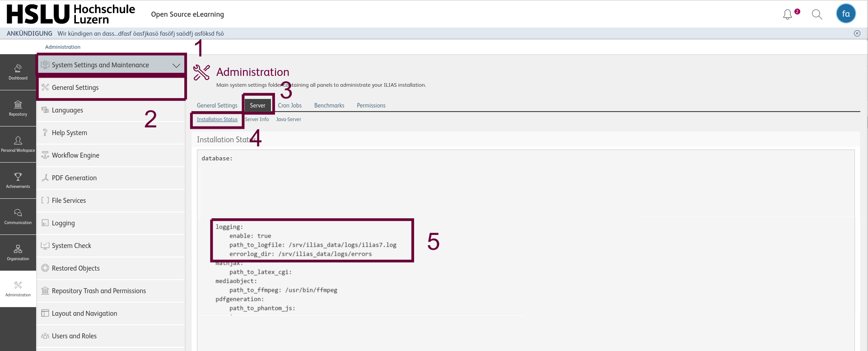
Task: Click the 'path_to_ffmpeg: /usr/bin/ffmpeg' line
Action: [x=283, y=290]
